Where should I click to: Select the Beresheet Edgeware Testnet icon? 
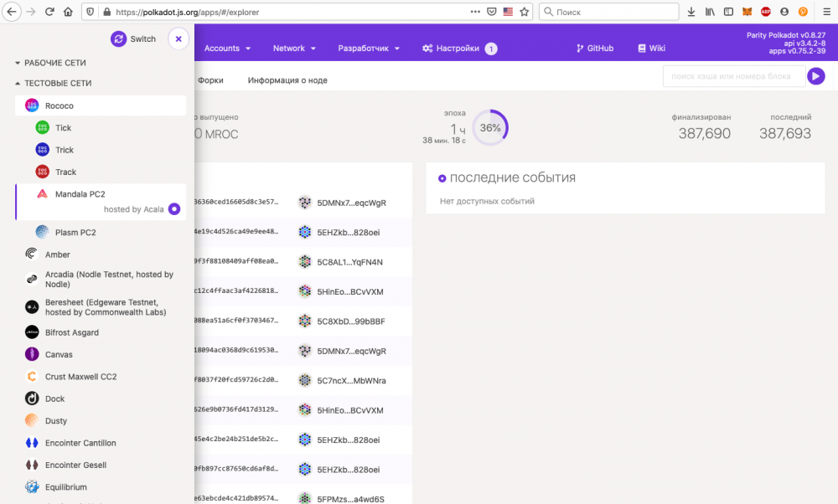pyautogui.click(x=32, y=307)
